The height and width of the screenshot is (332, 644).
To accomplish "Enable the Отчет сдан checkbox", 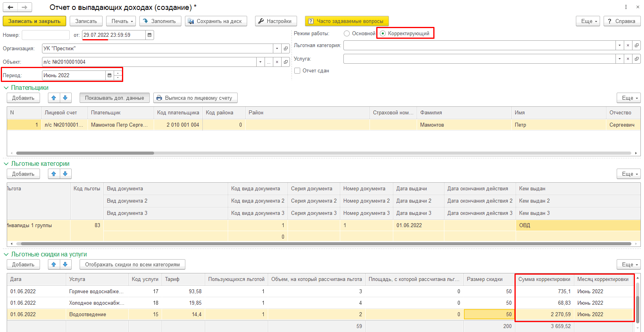I will 297,71.
